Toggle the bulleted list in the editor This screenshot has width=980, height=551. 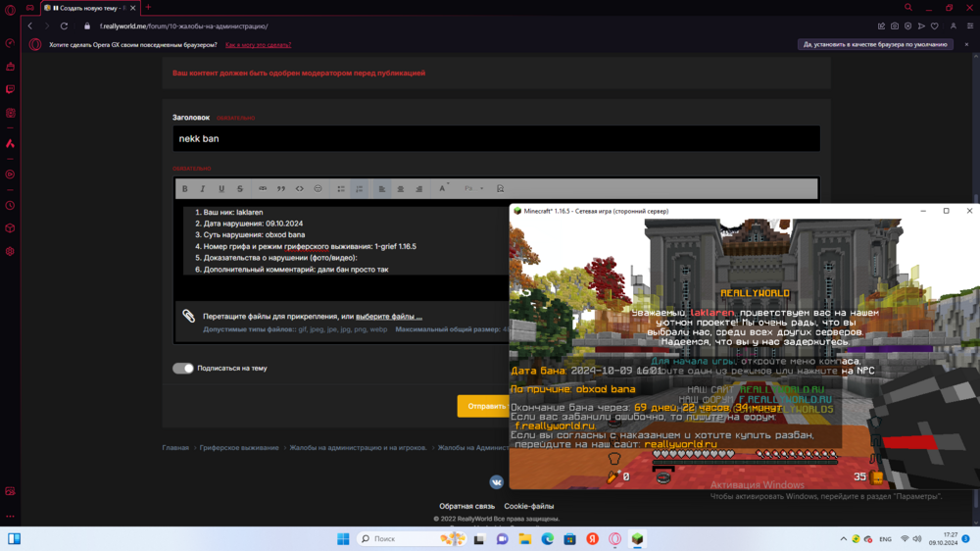pyautogui.click(x=341, y=188)
